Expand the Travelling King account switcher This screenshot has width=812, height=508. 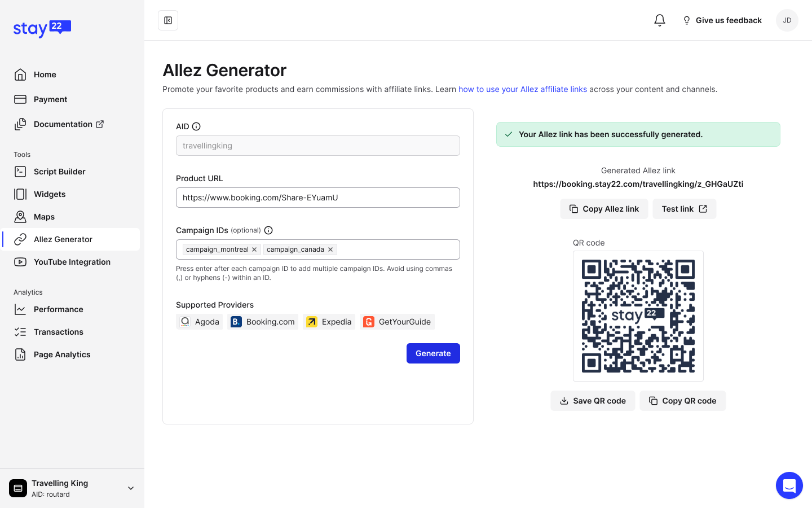(x=130, y=488)
